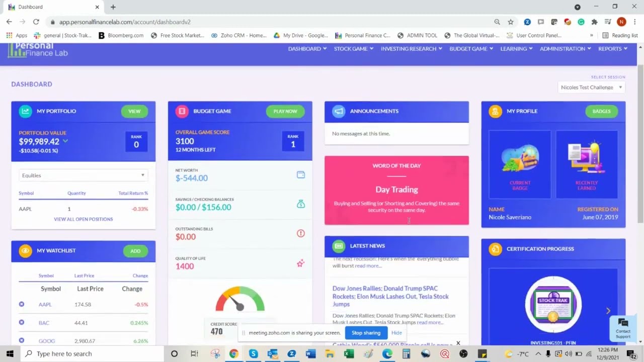
Task: Click the Latest News icon
Action: tap(339, 246)
